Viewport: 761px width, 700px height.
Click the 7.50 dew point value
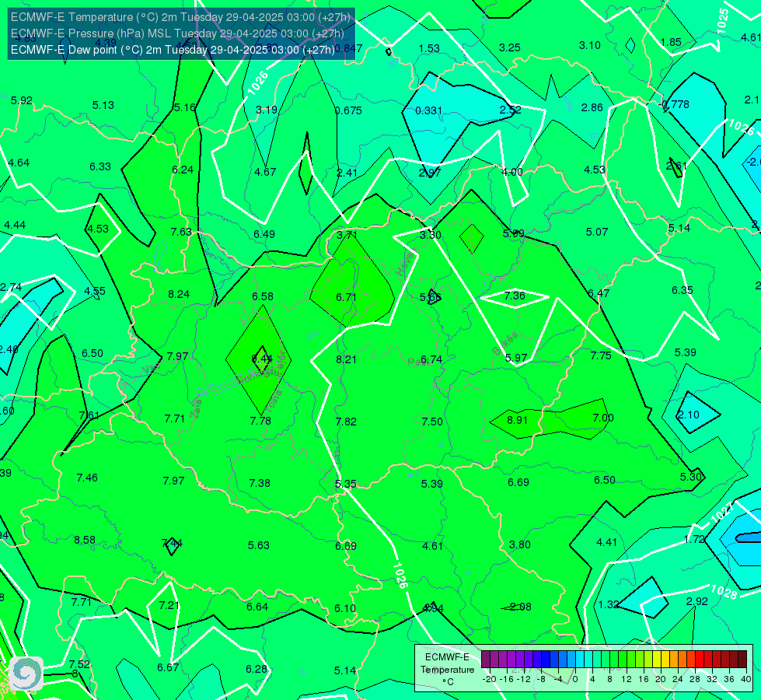point(432,422)
